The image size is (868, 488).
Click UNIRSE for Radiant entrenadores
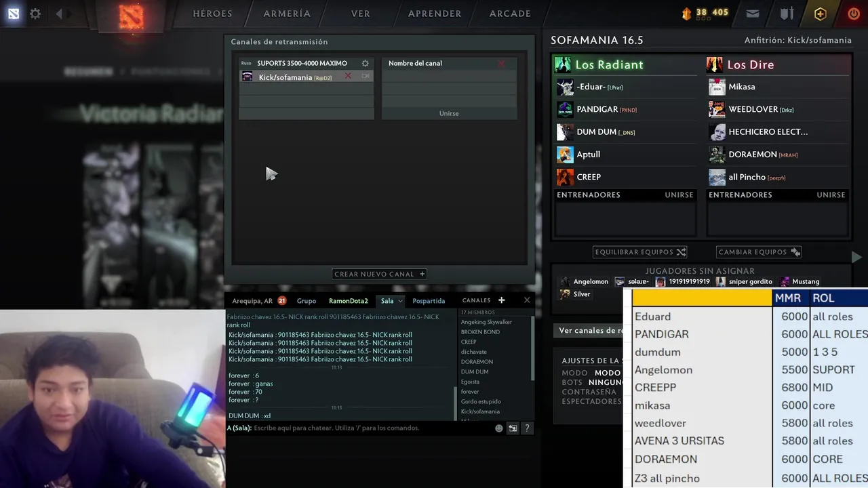point(679,195)
